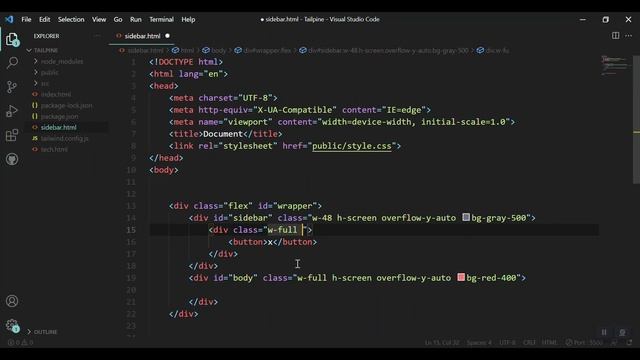This screenshot has width=640, height=360.
Task: Click the VS Code logo in the title bar
Action: click(x=9, y=19)
